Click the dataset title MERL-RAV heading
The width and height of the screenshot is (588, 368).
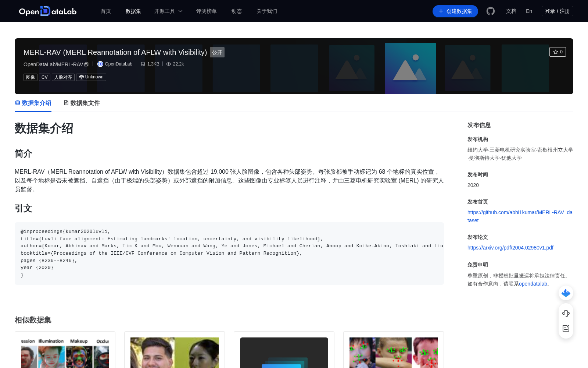point(115,52)
